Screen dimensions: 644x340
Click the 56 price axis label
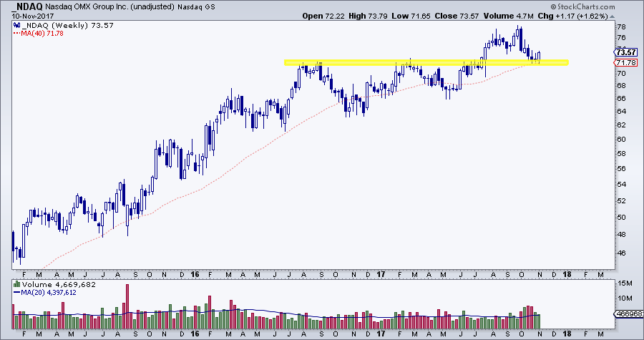coord(621,168)
